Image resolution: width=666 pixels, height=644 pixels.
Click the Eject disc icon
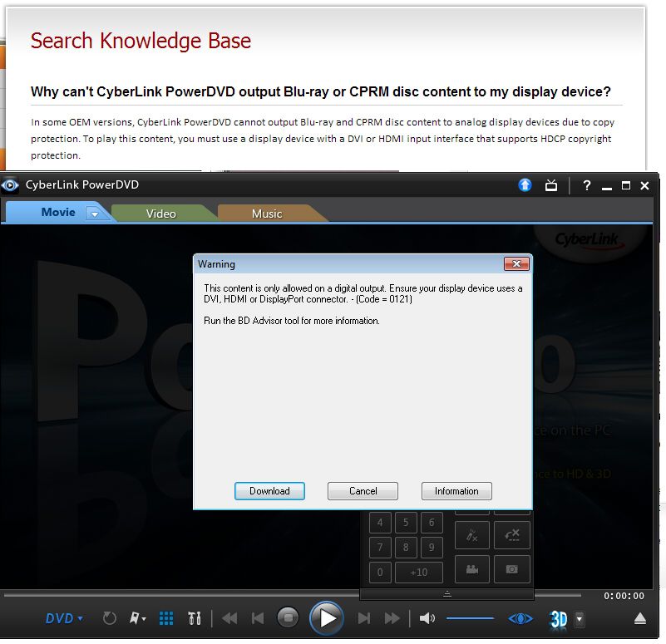639,618
